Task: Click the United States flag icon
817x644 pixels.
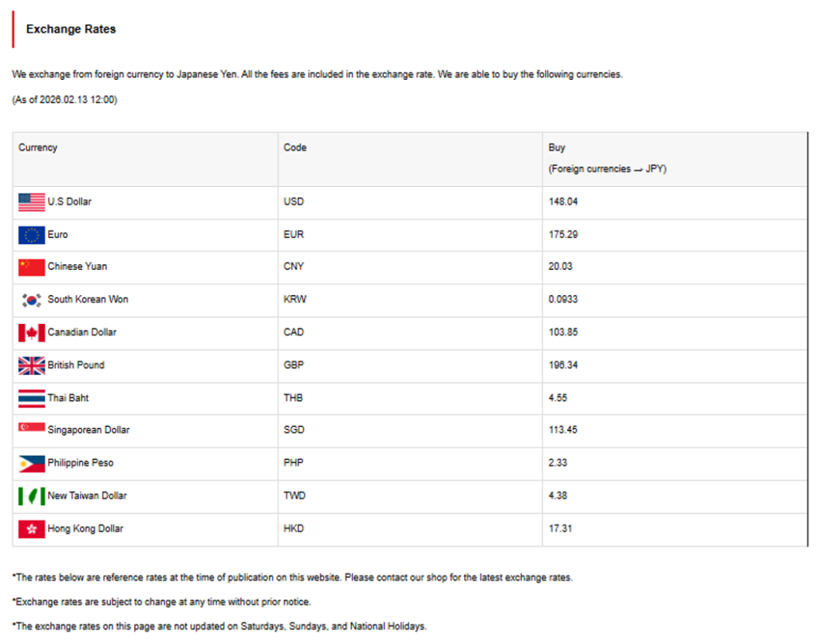Action: [32, 202]
